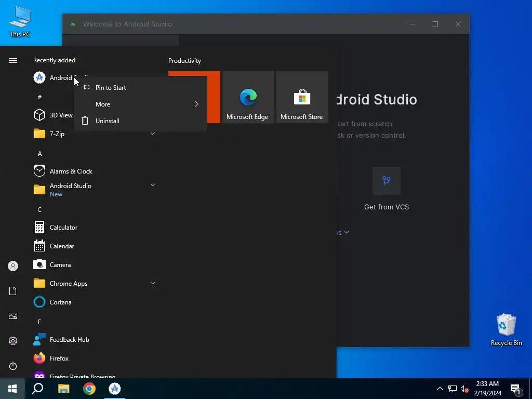The width and height of the screenshot is (532, 399).
Task: Show hidden system tray icons
Action: 440,389
